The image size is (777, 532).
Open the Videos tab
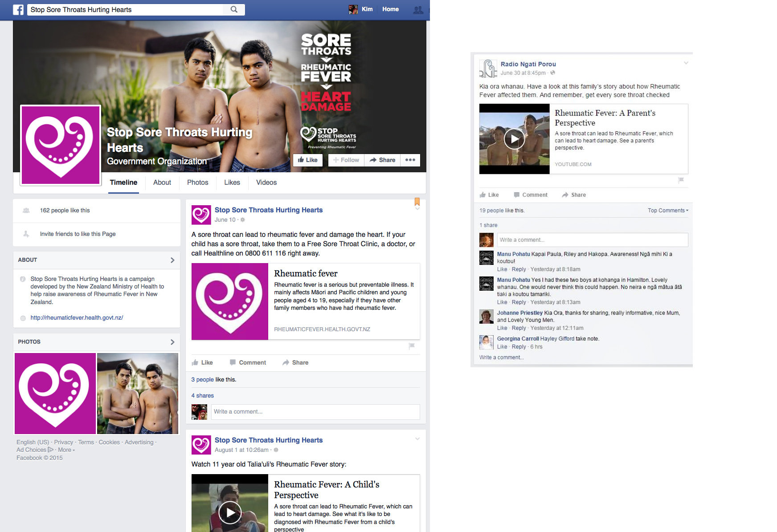[x=266, y=183]
